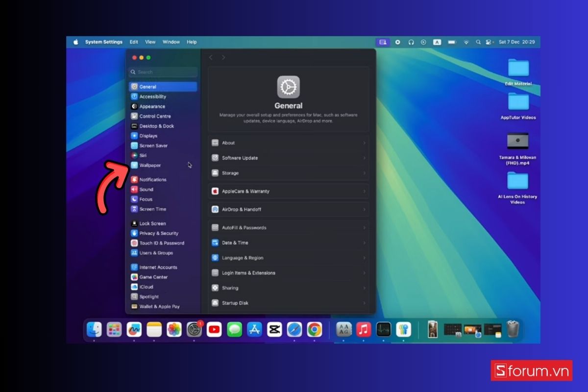Image resolution: width=588 pixels, height=392 pixels.
Task: Open Wi-Fi status in menu bar
Action: point(466,42)
